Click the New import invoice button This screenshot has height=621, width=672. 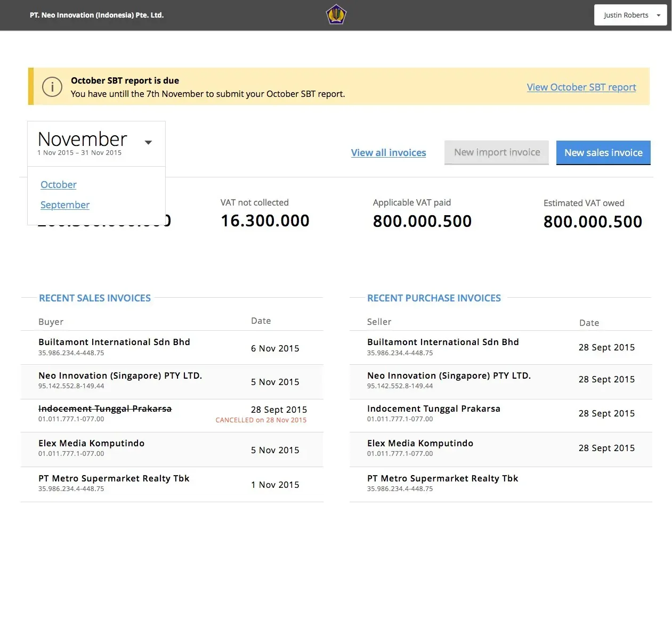pos(497,152)
